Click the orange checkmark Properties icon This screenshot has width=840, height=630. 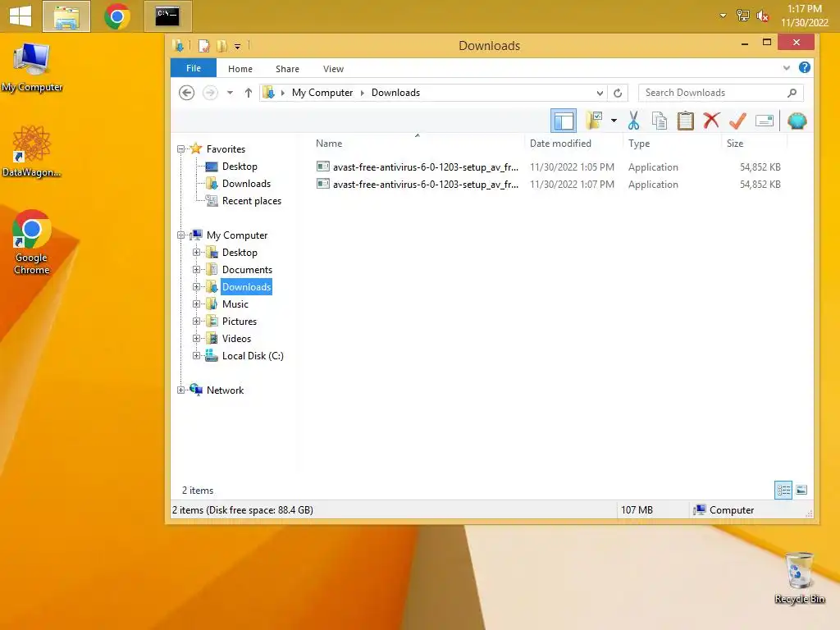(737, 121)
